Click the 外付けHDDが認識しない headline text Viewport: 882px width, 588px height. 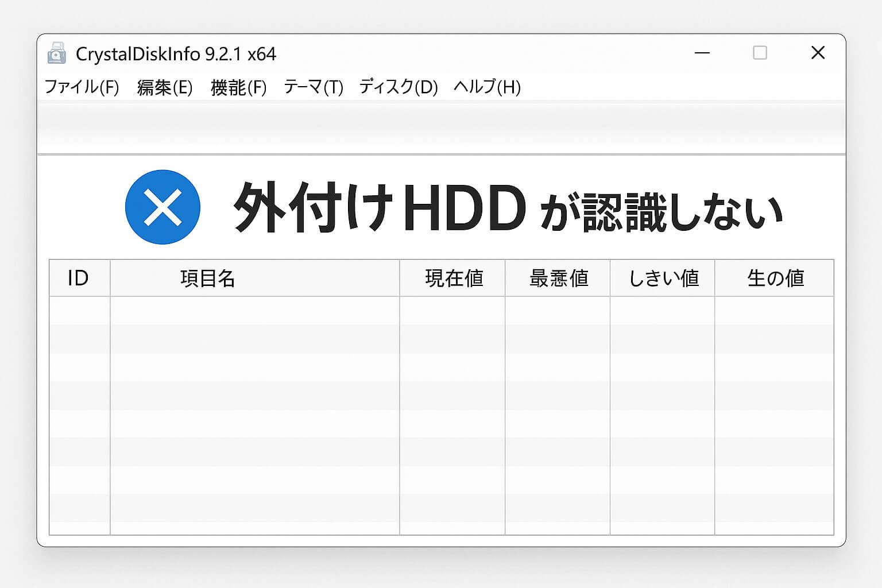[508, 208]
